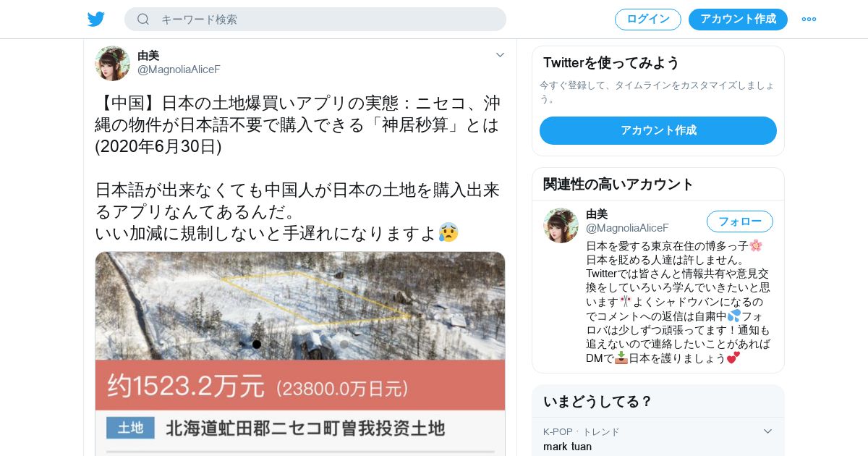Open the 由美 name link in related accounts
This screenshot has width=868, height=456.
coord(597,214)
